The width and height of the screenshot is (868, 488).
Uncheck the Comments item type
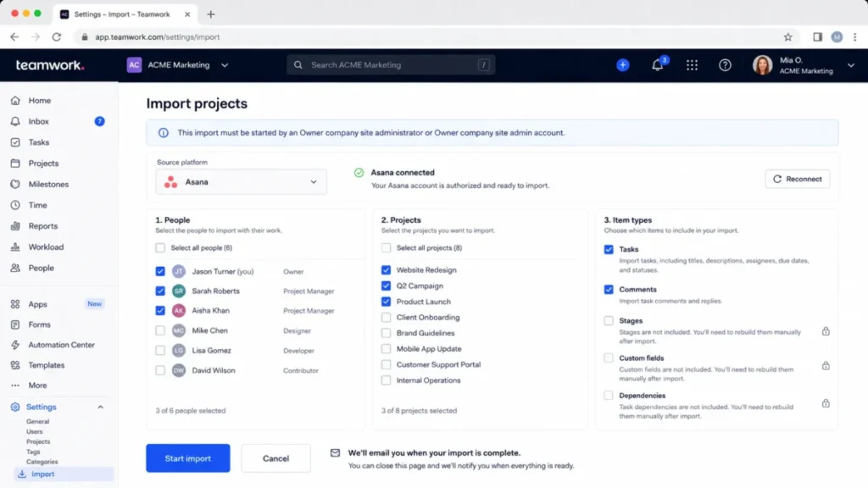[609, 290]
